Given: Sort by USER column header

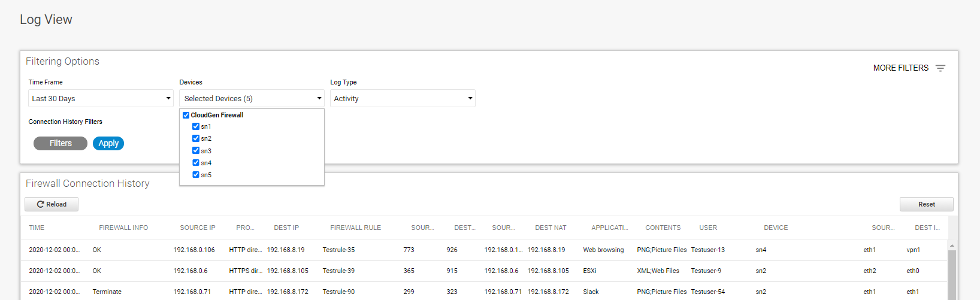Looking at the screenshot, I should click(708, 228).
